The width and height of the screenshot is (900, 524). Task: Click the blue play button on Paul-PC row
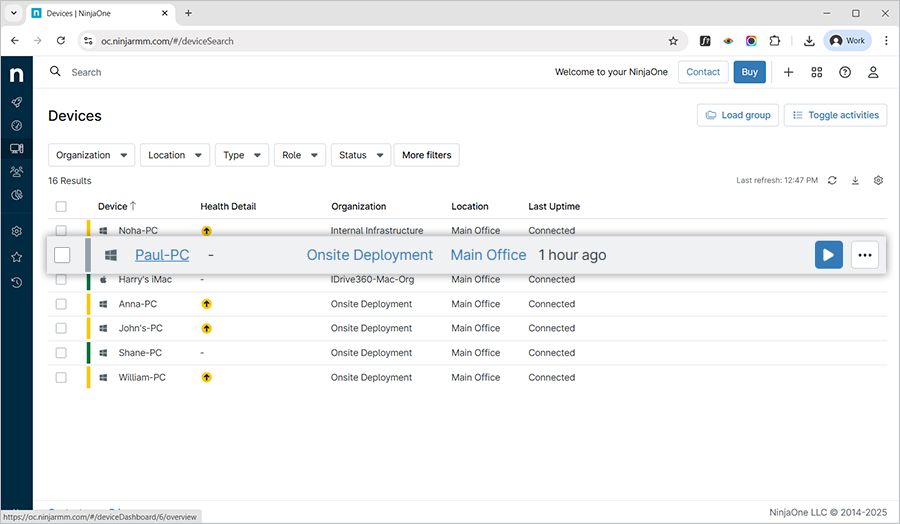click(828, 255)
